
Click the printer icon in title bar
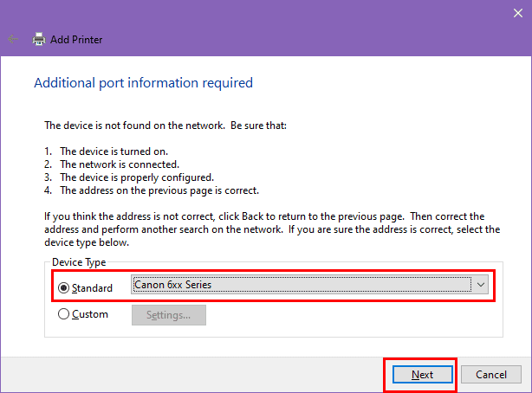(39, 40)
